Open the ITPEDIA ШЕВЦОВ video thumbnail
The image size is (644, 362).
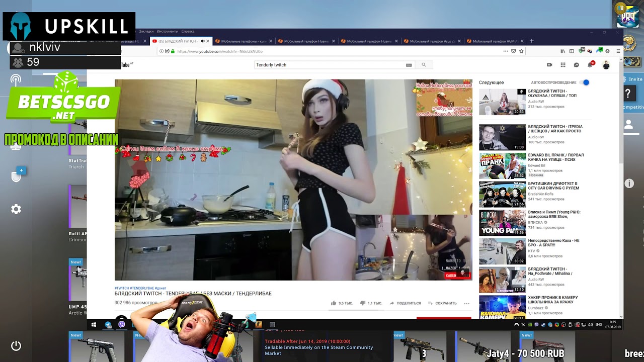[x=502, y=137]
